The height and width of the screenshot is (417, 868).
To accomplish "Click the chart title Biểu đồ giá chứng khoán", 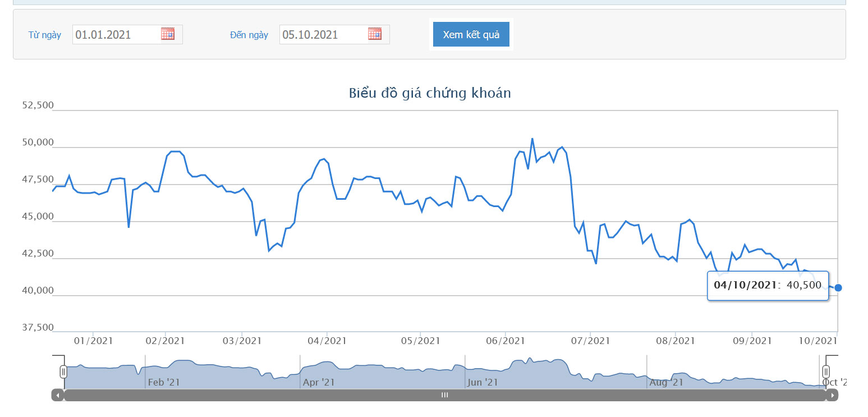I will pyautogui.click(x=430, y=93).
